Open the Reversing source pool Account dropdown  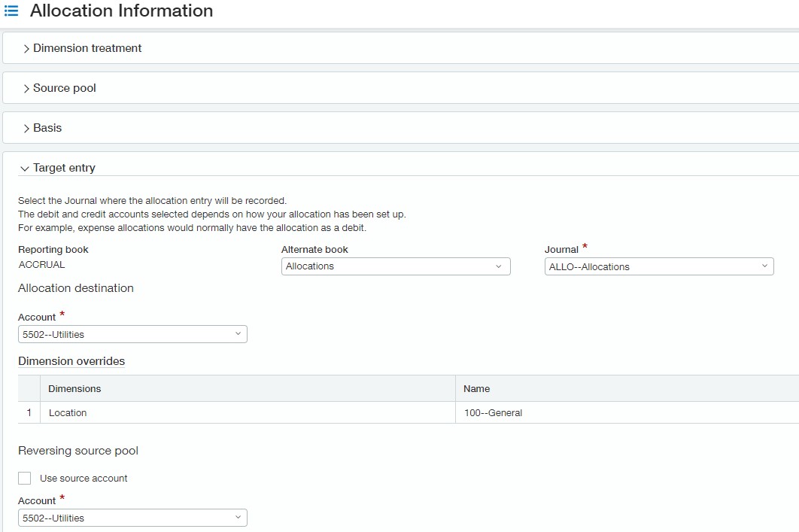tap(132, 518)
